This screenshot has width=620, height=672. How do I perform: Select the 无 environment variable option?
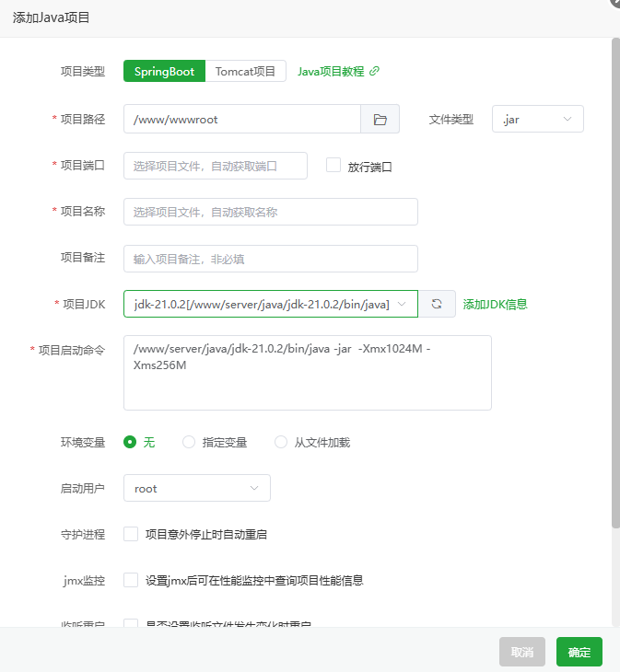pos(131,442)
